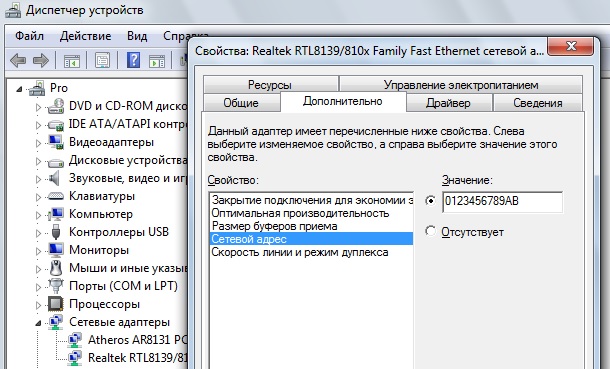The height and width of the screenshot is (369, 610).
Task: Toggle the console tree pane icon
Action: [72, 61]
